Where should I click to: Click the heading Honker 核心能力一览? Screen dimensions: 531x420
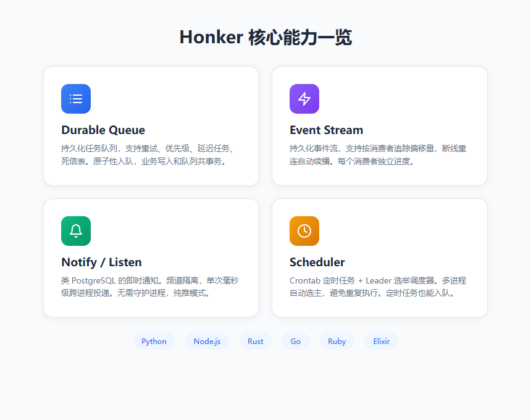click(265, 37)
